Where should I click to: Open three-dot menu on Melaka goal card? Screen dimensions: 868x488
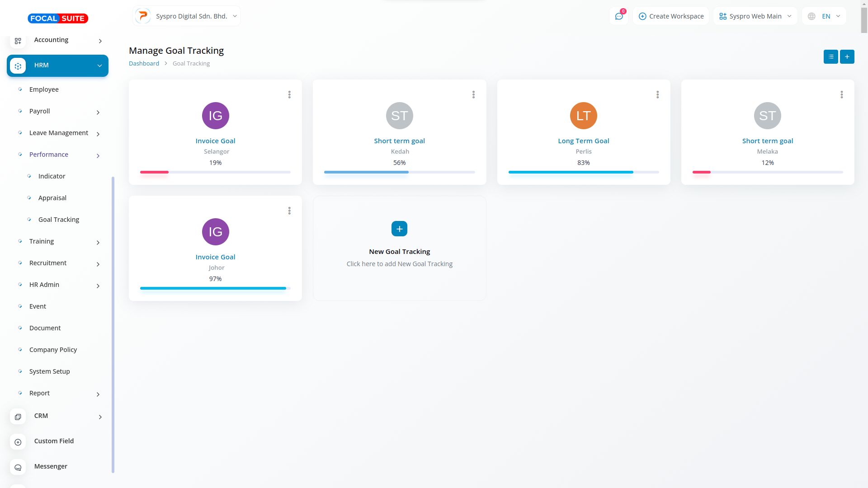841,94
